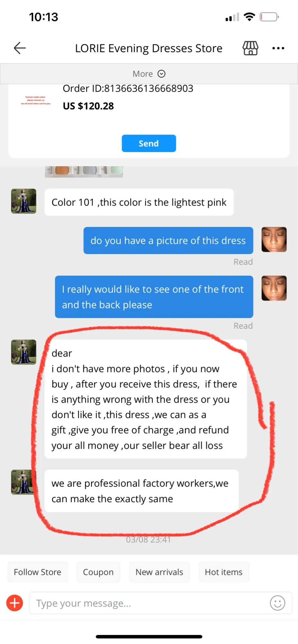Tap the back arrow icon
Viewport: 298px width, 644px height.
pyautogui.click(x=20, y=48)
